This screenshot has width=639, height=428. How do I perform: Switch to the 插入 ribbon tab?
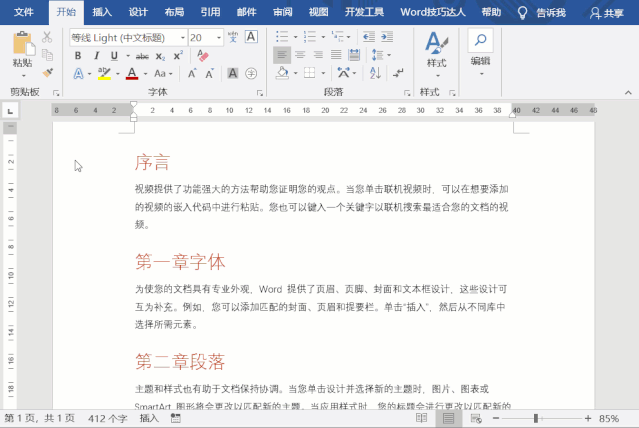click(x=102, y=12)
